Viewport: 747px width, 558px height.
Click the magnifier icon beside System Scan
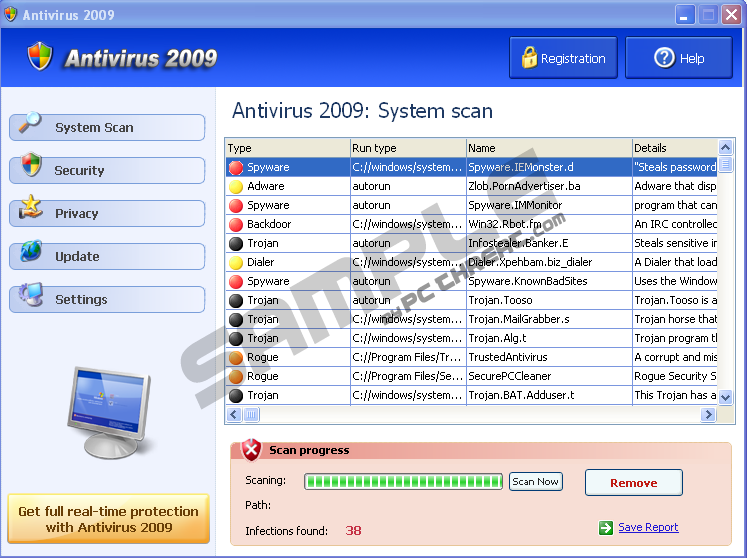point(31,124)
